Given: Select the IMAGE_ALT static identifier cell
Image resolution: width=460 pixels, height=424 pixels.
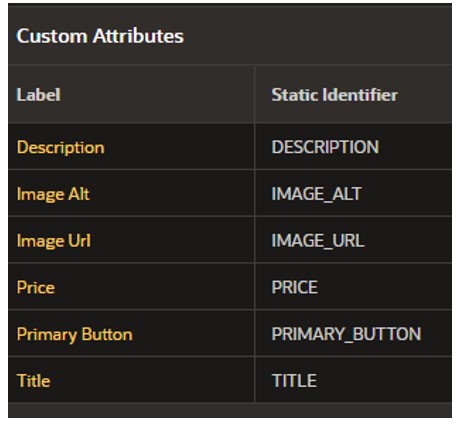Looking at the screenshot, I should [353, 193].
